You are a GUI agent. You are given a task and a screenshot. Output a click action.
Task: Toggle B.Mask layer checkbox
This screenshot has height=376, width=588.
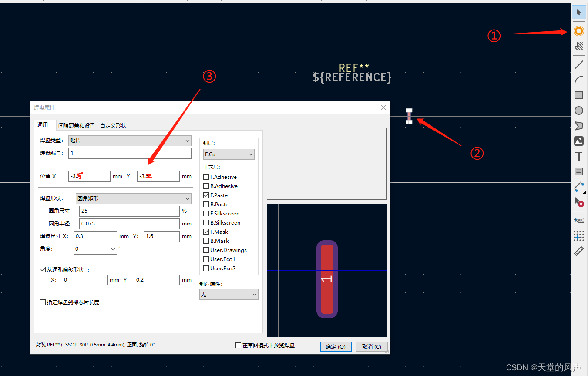pos(206,241)
